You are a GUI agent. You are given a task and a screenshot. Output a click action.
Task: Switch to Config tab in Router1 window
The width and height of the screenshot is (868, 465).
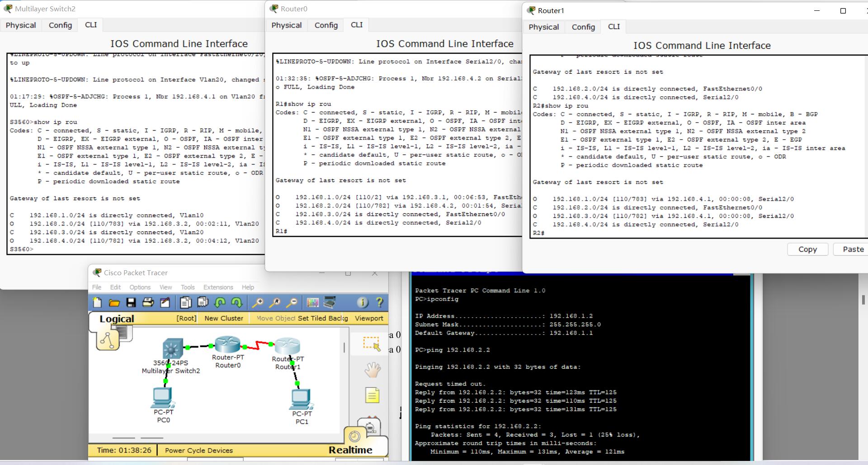pos(583,27)
